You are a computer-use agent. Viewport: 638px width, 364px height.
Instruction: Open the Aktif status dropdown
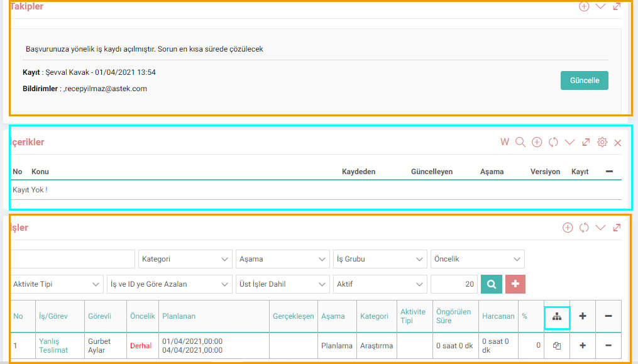380,284
